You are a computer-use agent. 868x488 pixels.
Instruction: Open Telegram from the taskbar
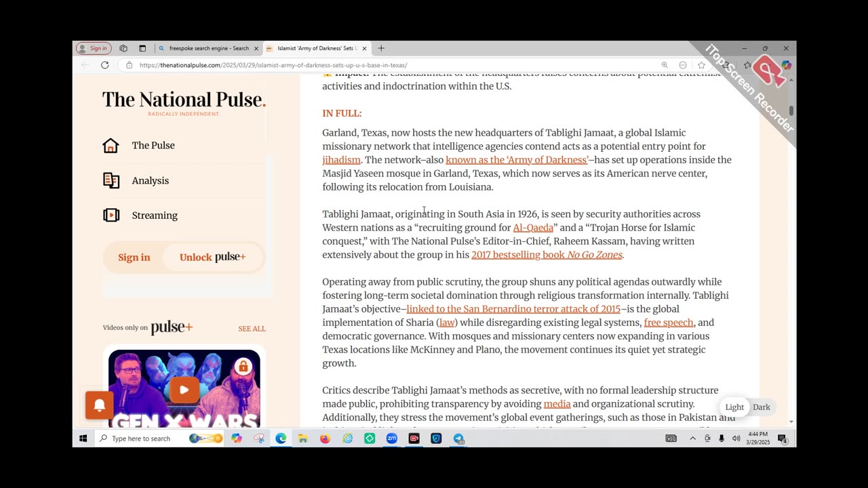(x=458, y=439)
